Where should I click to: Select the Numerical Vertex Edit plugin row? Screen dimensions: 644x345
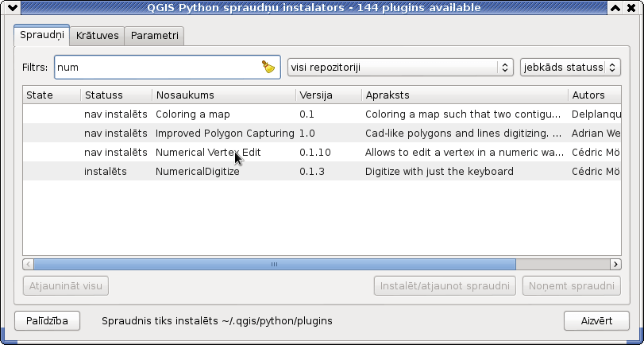pyautogui.click(x=322, y=152)
